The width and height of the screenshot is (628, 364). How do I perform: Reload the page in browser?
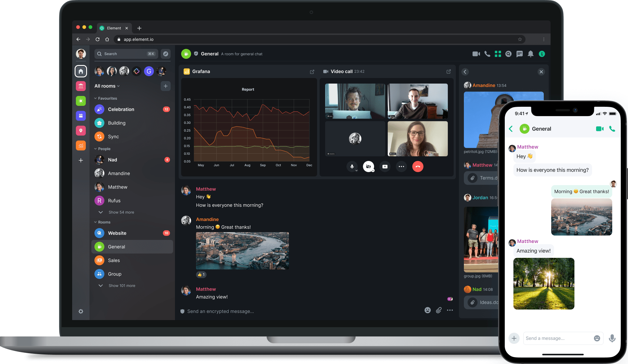click(x=98, y=39)
